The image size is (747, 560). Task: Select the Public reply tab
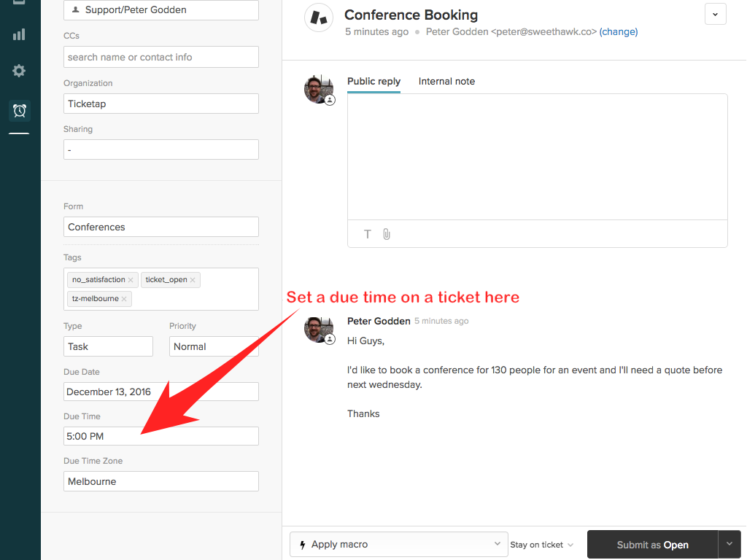pos(373,82)
